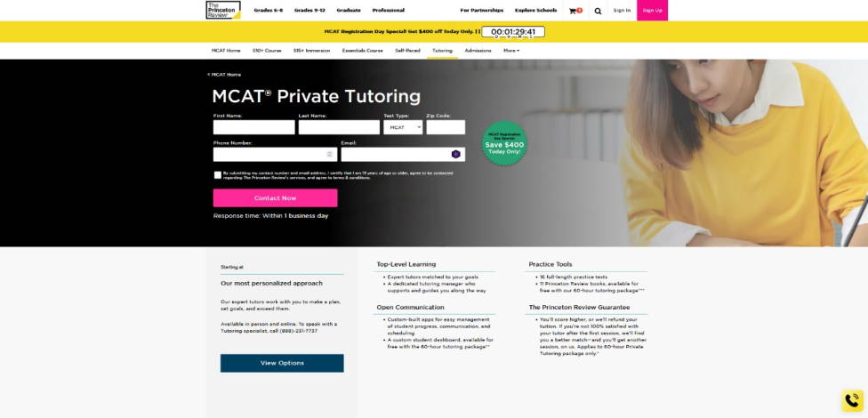Viewport: 868px width, 418px height.
Task: Select the 510+ Course tab
Action: click(x=267, y=51)
